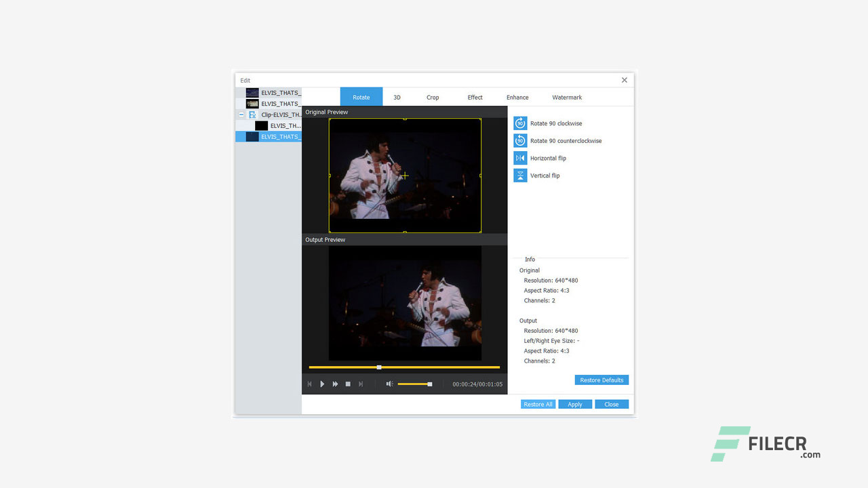This screenshot has width=868, height=488.
Task: Collapse the Clip-ELVIS_TH tree node
Action: pos(241,115)
